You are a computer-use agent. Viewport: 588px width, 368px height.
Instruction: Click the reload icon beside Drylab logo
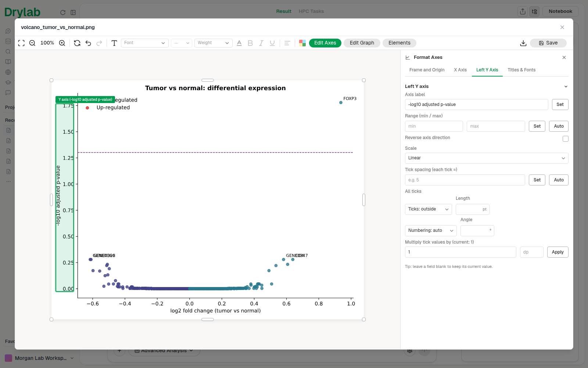[63, 13]
